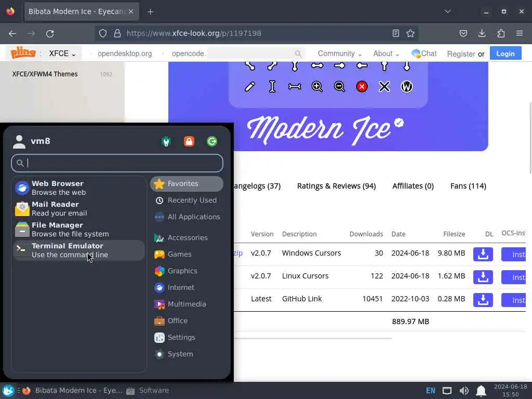Viewport: 532px width, 399px height.
Task: Open System category
Action: [x=187, y=354]
